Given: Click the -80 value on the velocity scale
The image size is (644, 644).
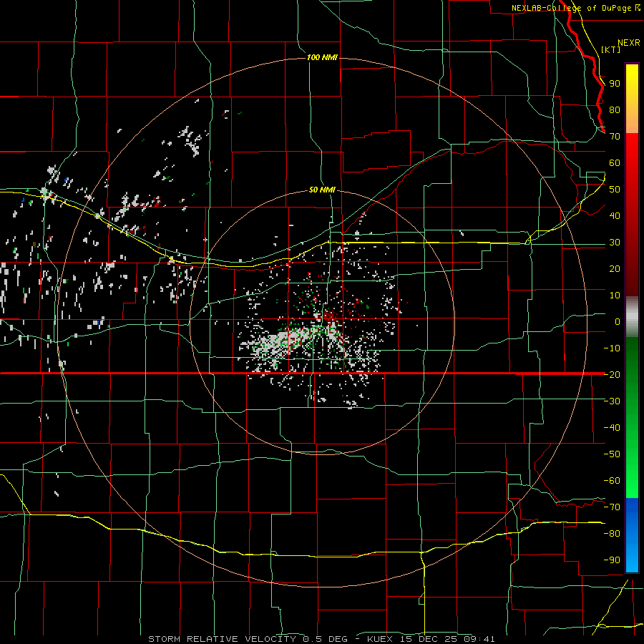Looking at the screenshot, I should click(612, 534).
